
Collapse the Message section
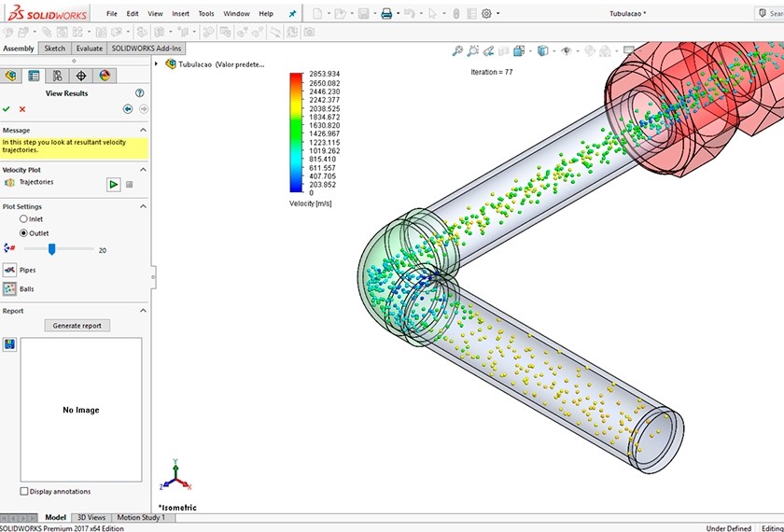[x=143, y=130]
